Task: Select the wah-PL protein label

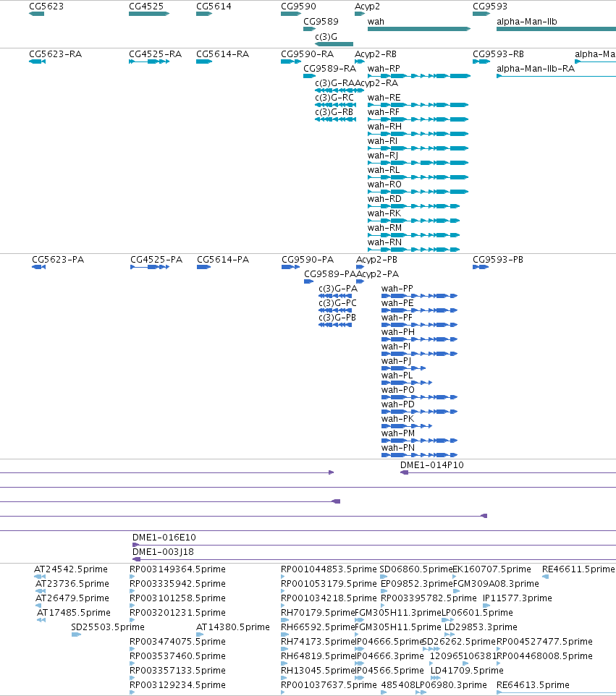Action: (x=397, y=375)
